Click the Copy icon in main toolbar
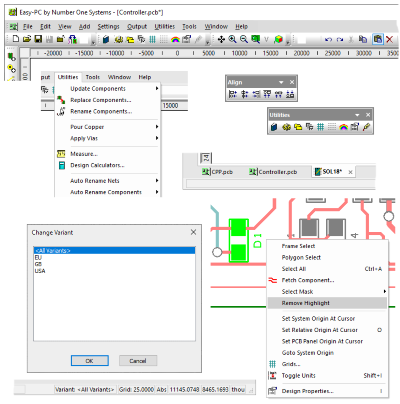The image size is (400, 404). 363,39
